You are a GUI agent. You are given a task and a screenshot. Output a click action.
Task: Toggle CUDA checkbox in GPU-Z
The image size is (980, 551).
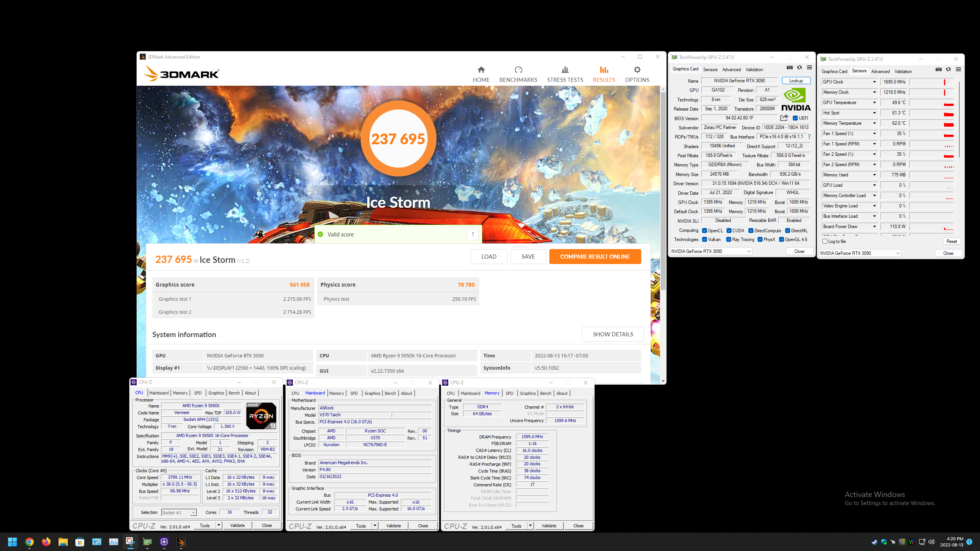[729, 231]
